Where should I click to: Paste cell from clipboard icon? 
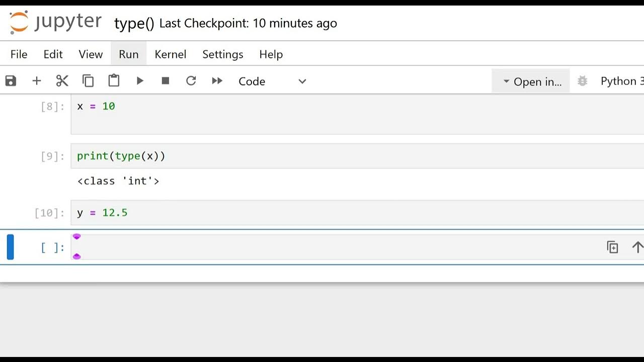[114, 81]
